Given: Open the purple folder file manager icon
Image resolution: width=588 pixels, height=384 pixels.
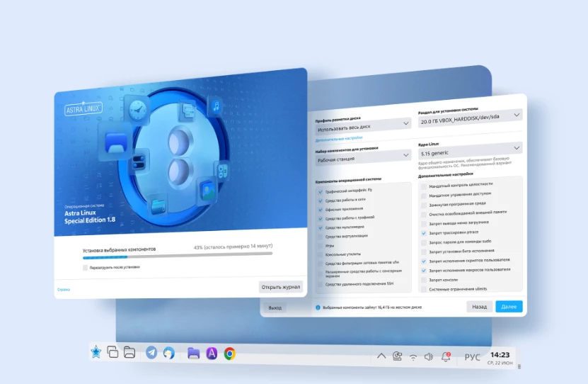Looking at the screenshot, I should (x=193, y=353).
